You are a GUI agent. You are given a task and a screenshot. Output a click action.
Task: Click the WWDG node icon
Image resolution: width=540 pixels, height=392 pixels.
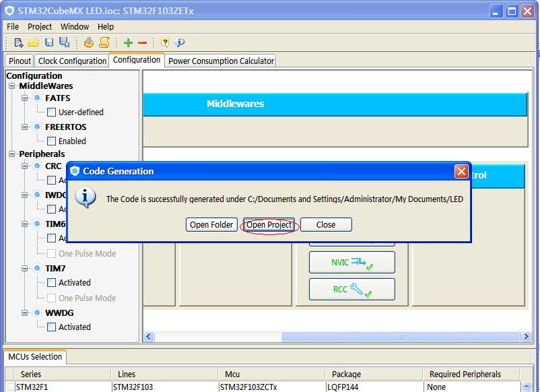pyautogui.click(x=37, y=313)
